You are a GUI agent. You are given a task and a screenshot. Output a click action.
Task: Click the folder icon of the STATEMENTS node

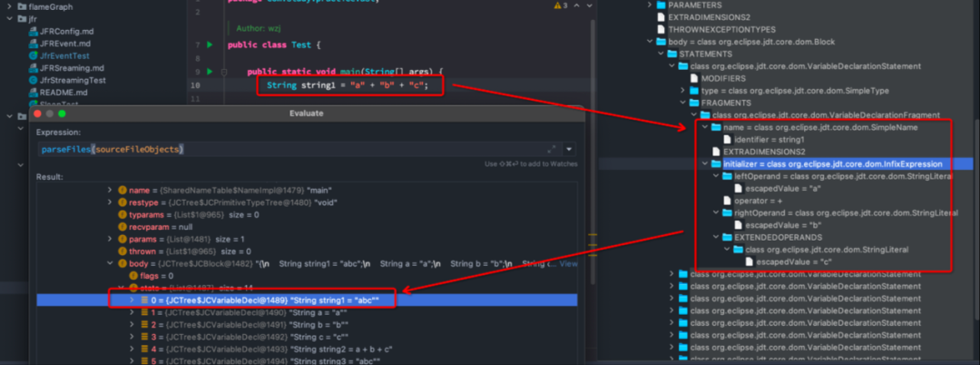point(672,54)
